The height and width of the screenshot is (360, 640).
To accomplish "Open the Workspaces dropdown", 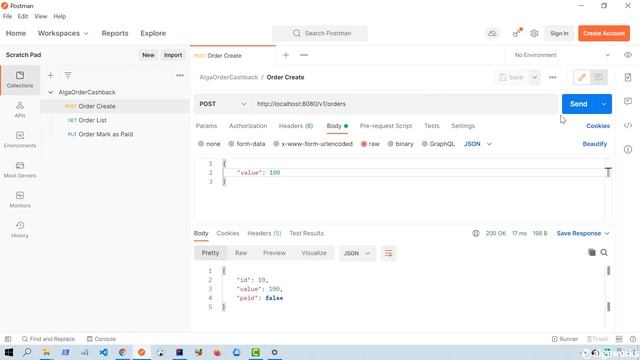I will tap(63, 33).
